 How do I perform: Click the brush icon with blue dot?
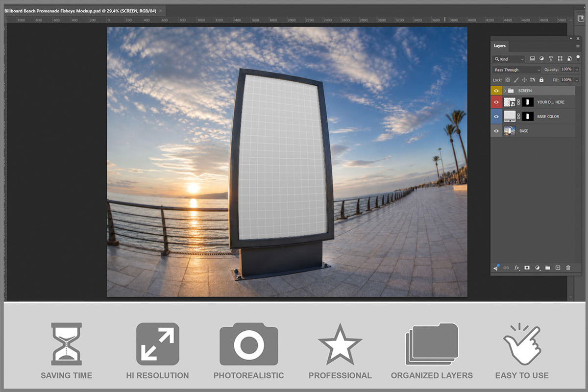tap(496, 268)
